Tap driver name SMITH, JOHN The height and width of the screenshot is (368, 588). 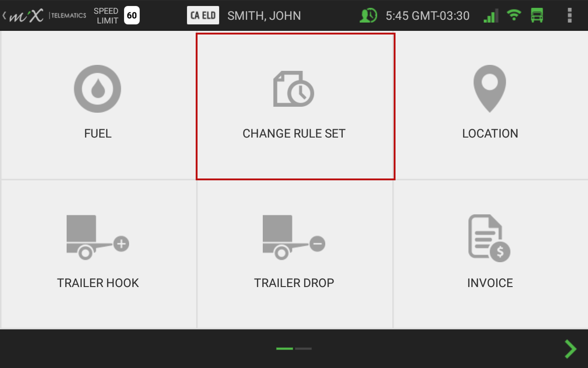264,16
